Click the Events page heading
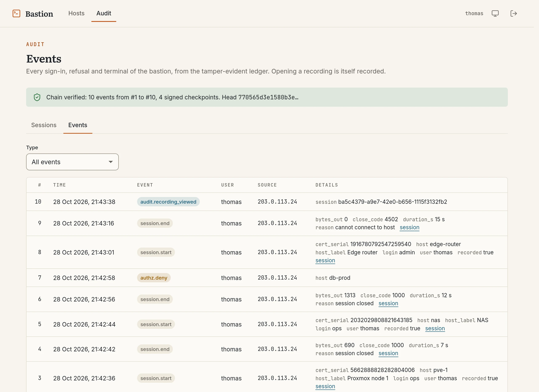 pos(44,59)
